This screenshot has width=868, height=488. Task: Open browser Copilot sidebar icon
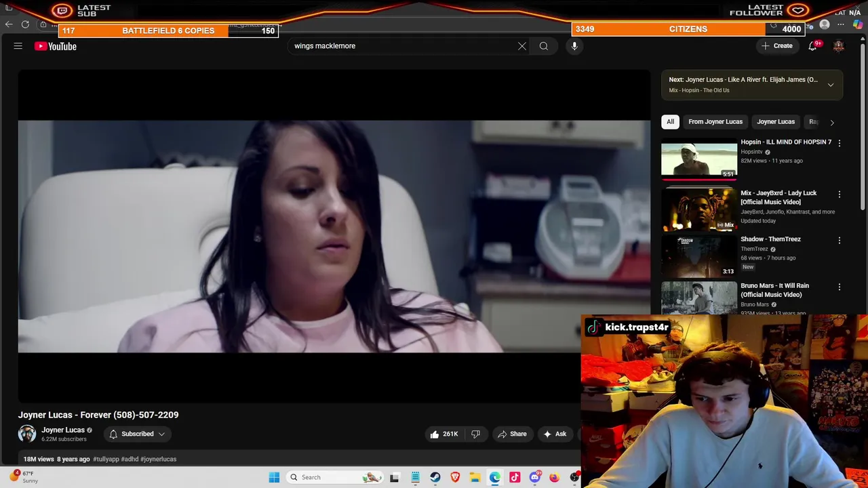857,24
